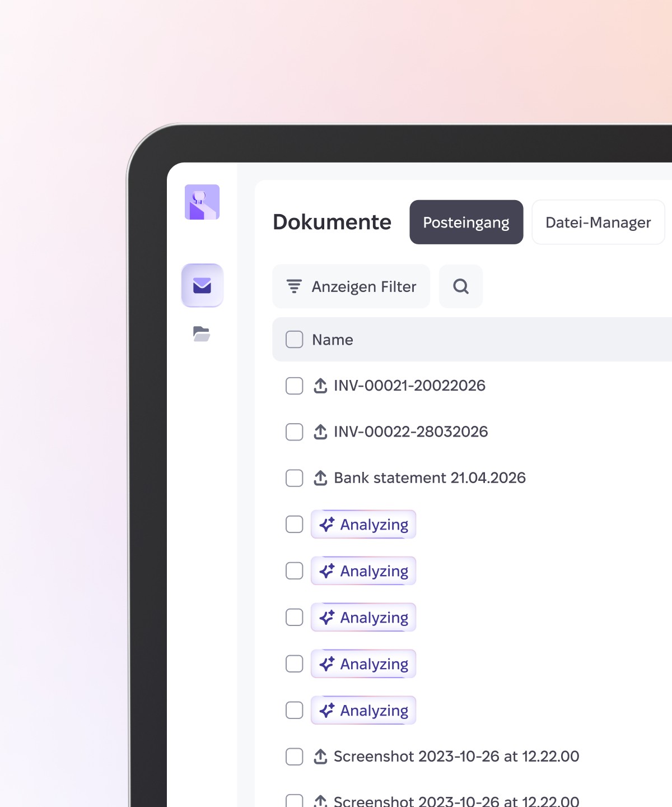Click the fifth Analyzing status badge

pyautogui.click(x=363, y=710)
